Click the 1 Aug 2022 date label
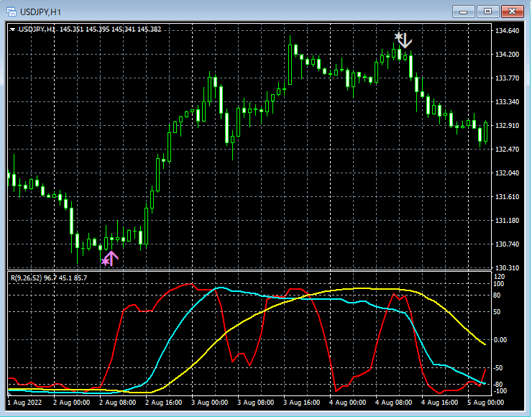Viewport: 532px width, 417px height. [24, 403]
